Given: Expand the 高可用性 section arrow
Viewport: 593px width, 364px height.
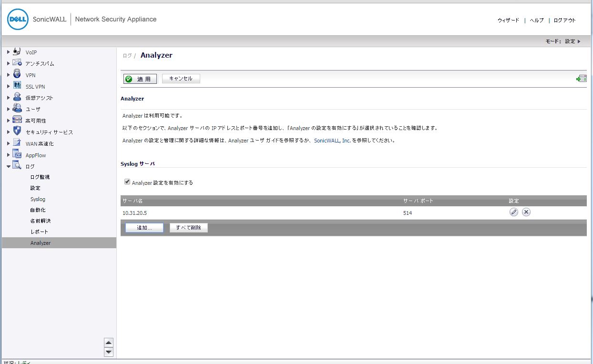Looking at the screenshot, I should tap(8, 121).
